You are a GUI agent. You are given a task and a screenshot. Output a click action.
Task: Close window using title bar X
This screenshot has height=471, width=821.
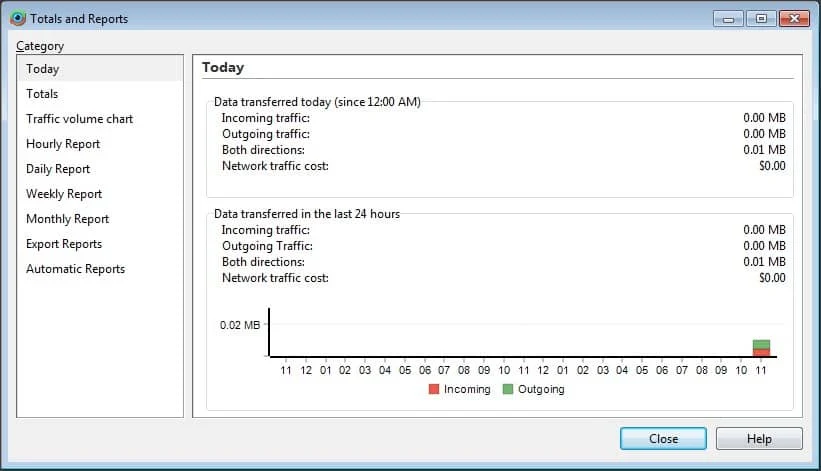click(x=794, y=18)
